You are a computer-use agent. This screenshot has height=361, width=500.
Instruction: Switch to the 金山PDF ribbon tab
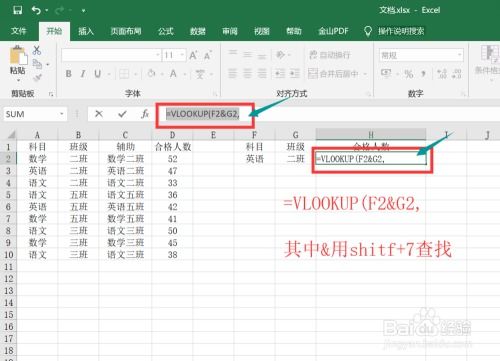tap(333, 31)
